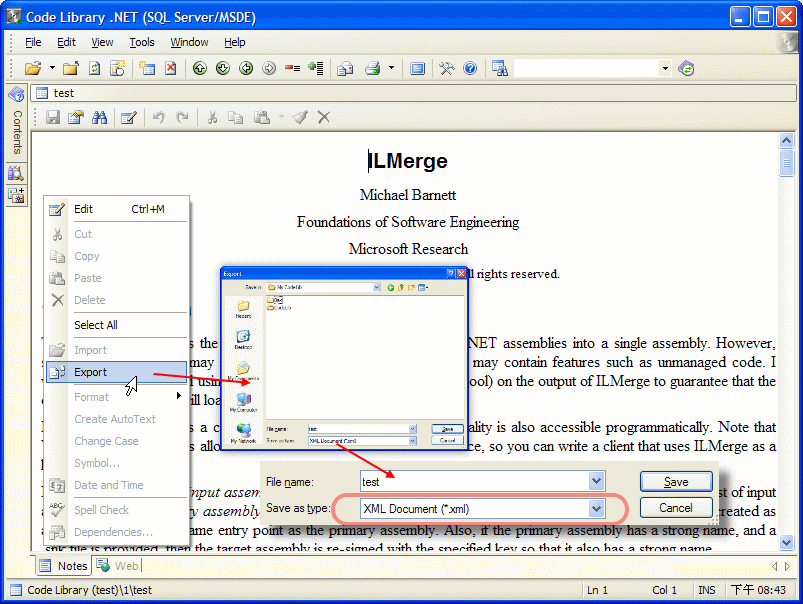Image resolution: width=803 pixels, height=604 pixels.
Task: Click the undo arrow icon
Action: [158, 117]
